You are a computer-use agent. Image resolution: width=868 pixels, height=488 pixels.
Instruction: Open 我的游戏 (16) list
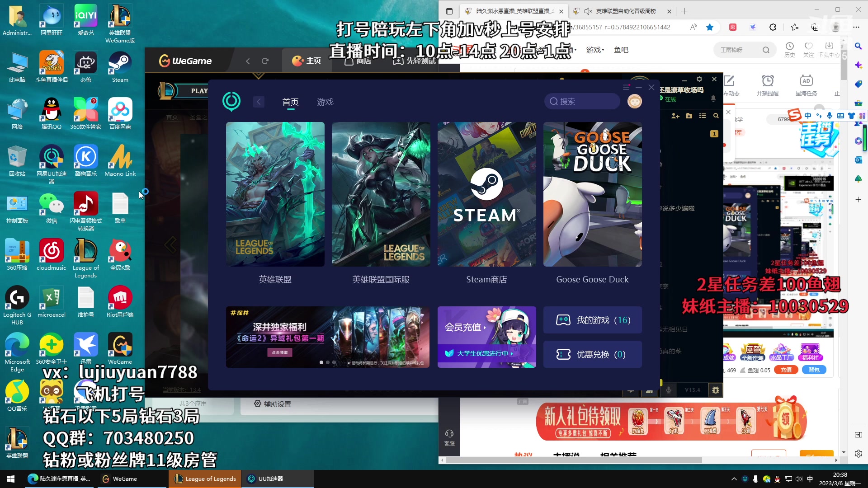[592, 320]
